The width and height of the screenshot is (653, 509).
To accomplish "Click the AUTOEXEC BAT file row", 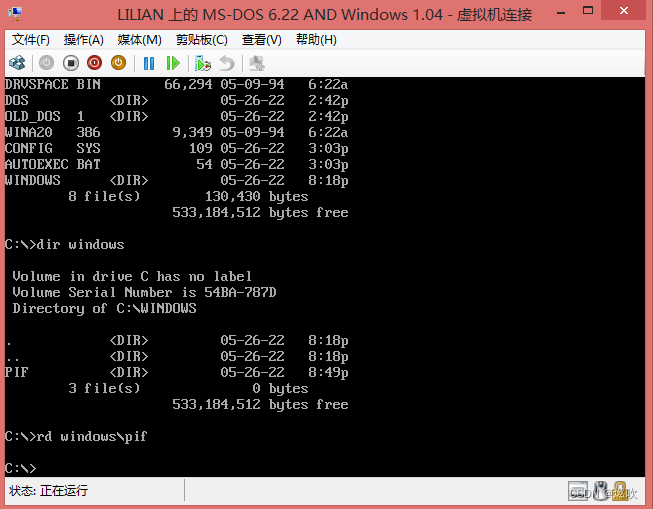I will (x=176, y=165).
